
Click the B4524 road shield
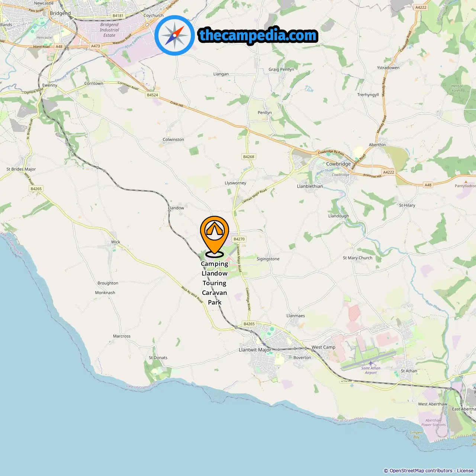coord(152,95)
